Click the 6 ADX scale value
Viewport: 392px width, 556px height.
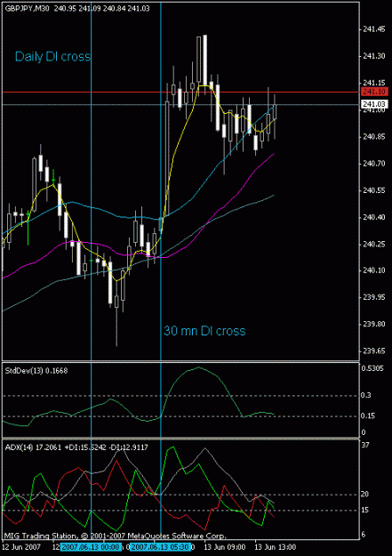364,535
